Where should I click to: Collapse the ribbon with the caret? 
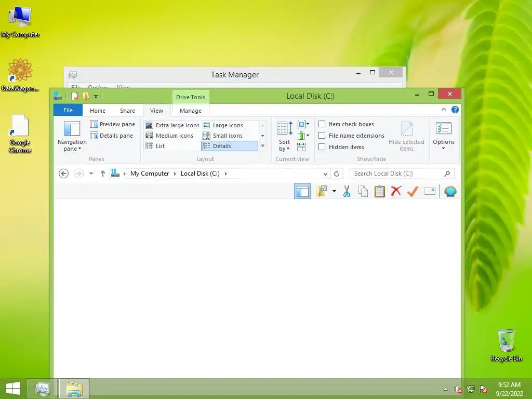444,109
